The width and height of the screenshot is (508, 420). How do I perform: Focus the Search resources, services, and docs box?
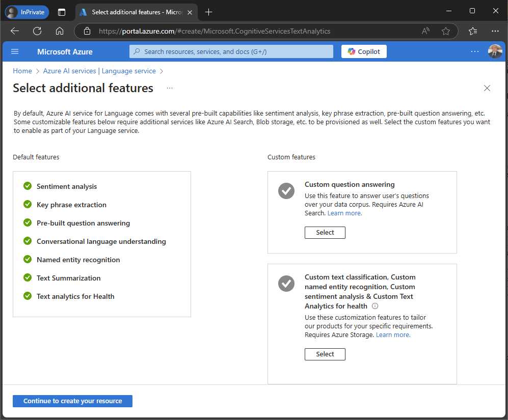(x=231, y=51)
